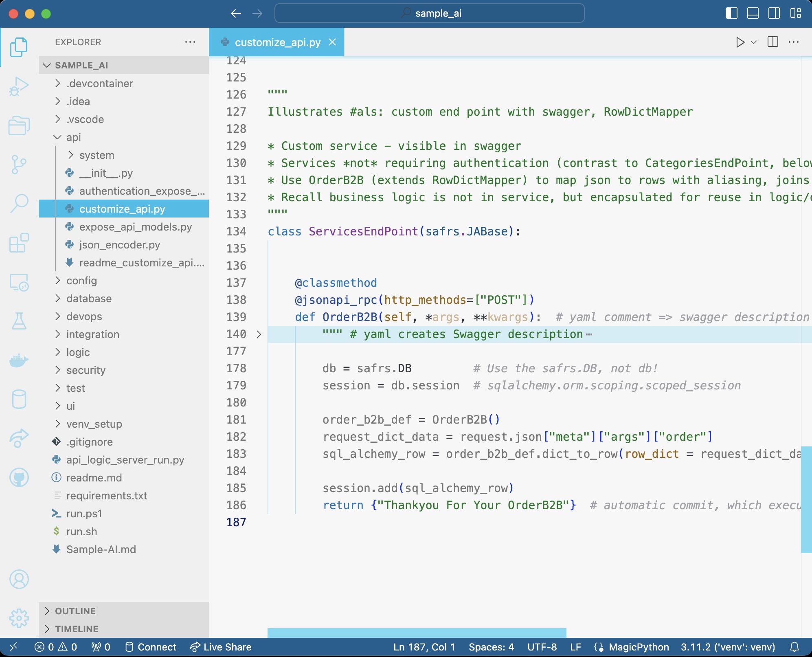Expand the database folder
The image size is (812, 657).
[89, 299]
